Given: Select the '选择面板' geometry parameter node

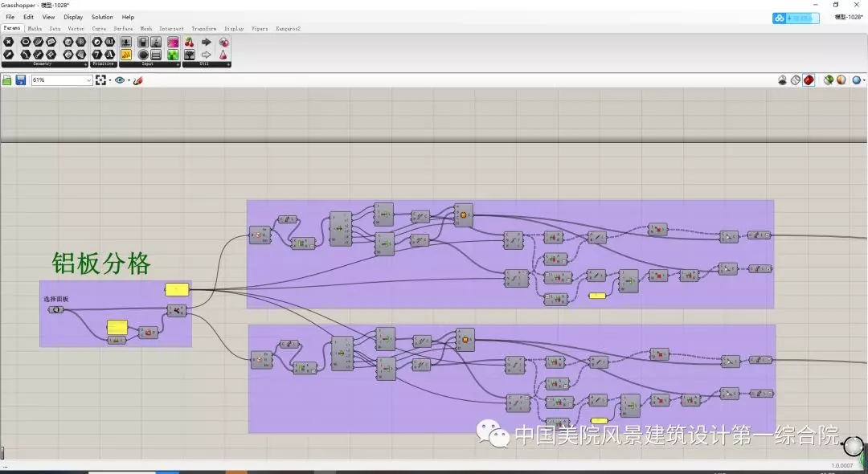Looking at the screenshot, I should coord(56,310).
